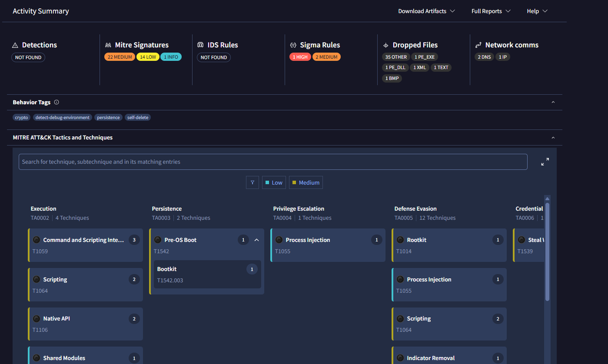Click the circle icon on Rootkit card
The image size is (608, 364).
click(x=400, y=240)
